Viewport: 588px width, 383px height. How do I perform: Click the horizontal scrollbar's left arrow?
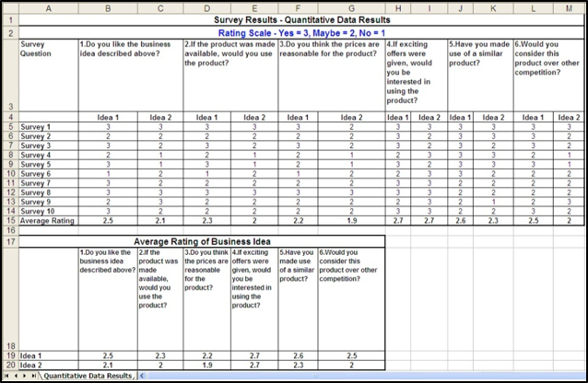point(142,376)
